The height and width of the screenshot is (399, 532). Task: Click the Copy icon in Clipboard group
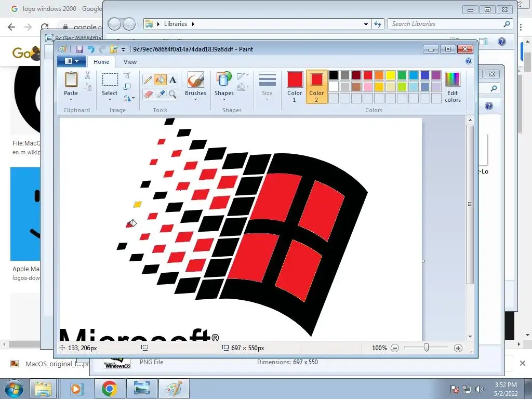[87, 87]
